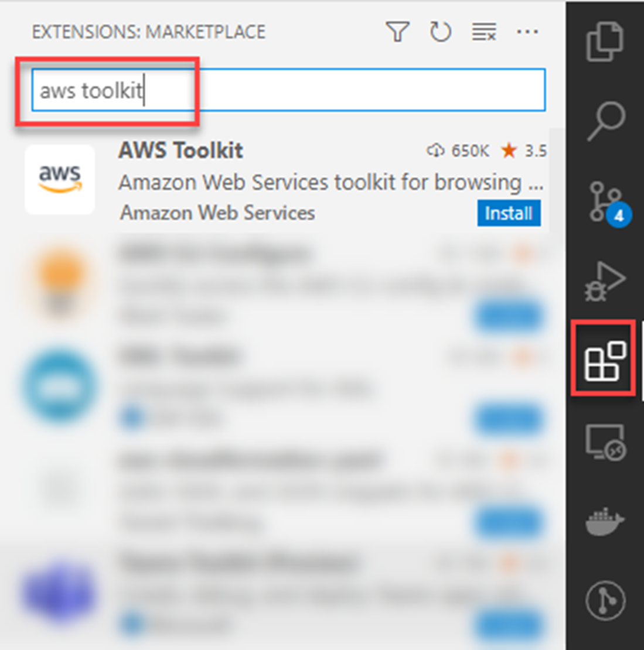Focus the extensions search box with 'aws toolkit'

[288, 90]
